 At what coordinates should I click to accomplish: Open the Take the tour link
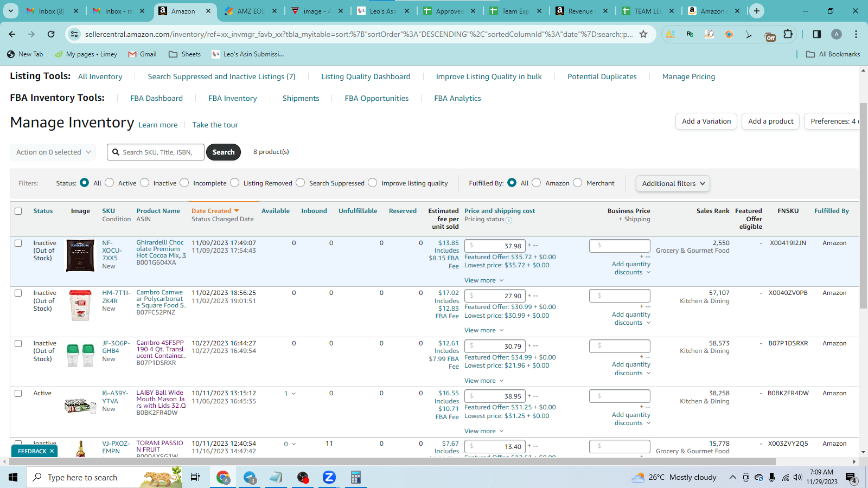[215, 125]
